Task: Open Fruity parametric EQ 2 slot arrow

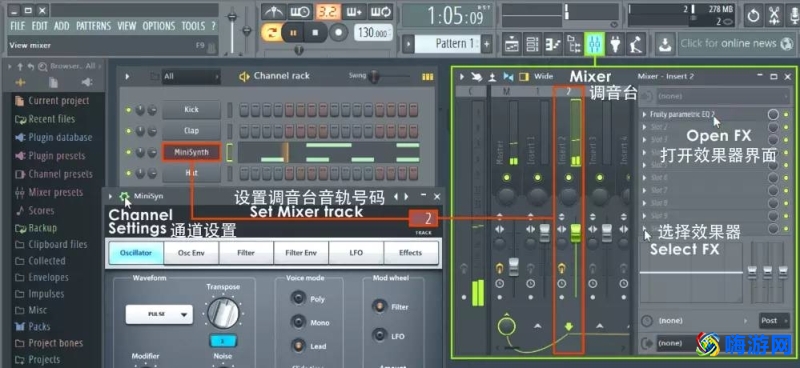Action: click(644, 114)
